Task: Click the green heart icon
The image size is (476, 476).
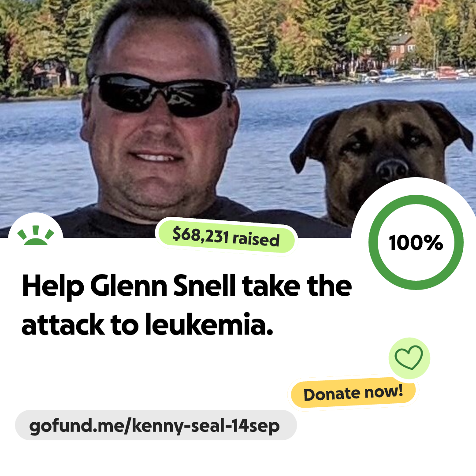Action: point(409,358)
